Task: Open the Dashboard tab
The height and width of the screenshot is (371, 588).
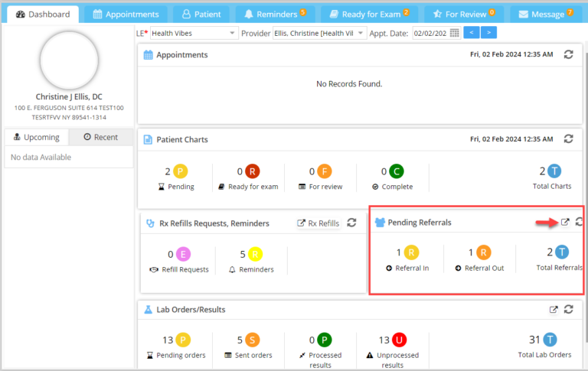Action: pyautogui.click(x=43, y=15)
